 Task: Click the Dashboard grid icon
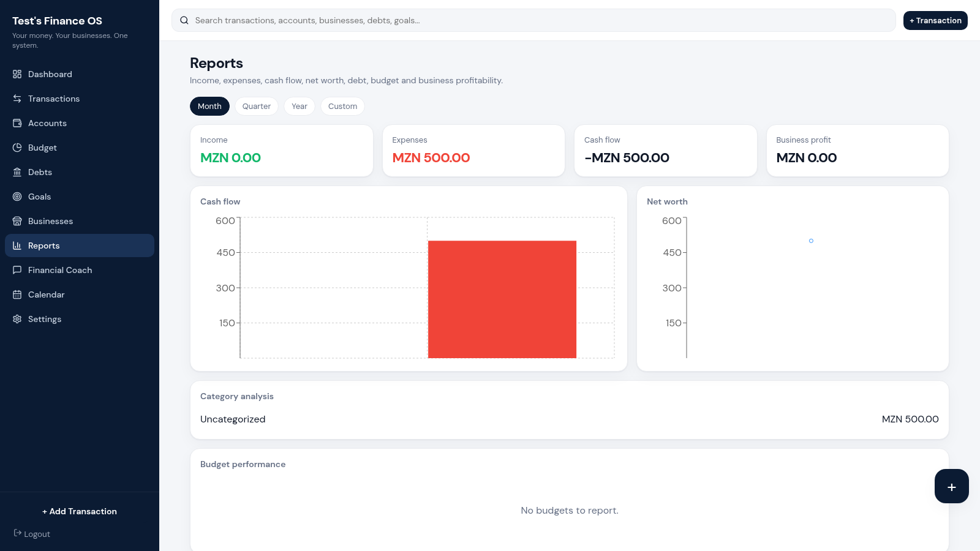pos(17,74)
